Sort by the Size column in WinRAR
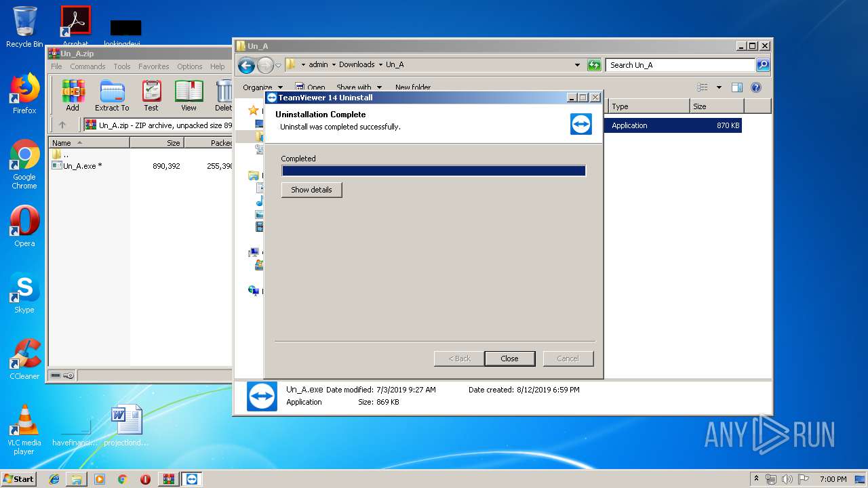The height and width of the screenshot is (488, 868). (x=157, y=143)
